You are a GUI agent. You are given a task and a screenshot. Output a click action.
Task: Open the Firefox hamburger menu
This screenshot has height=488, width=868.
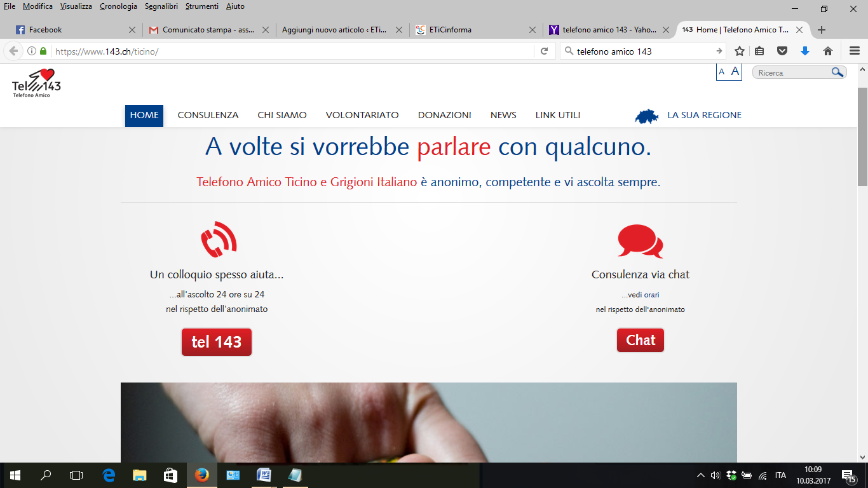(x=855, y=51)
